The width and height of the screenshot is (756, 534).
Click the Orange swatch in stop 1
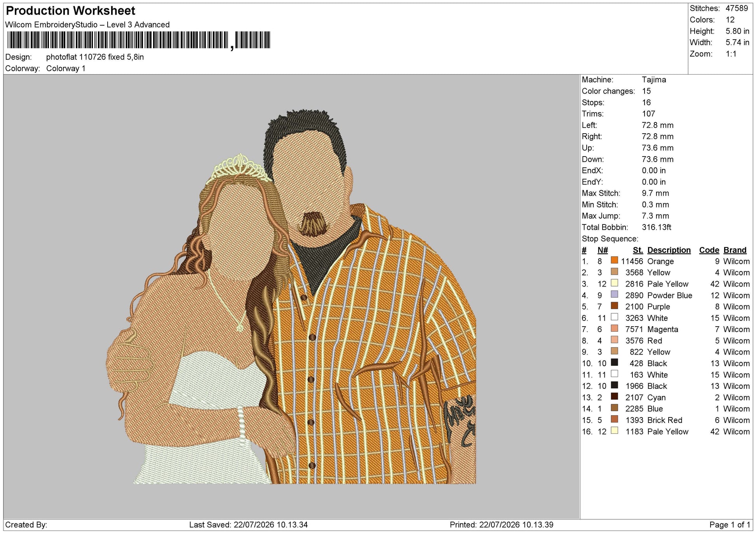(614, 260)
